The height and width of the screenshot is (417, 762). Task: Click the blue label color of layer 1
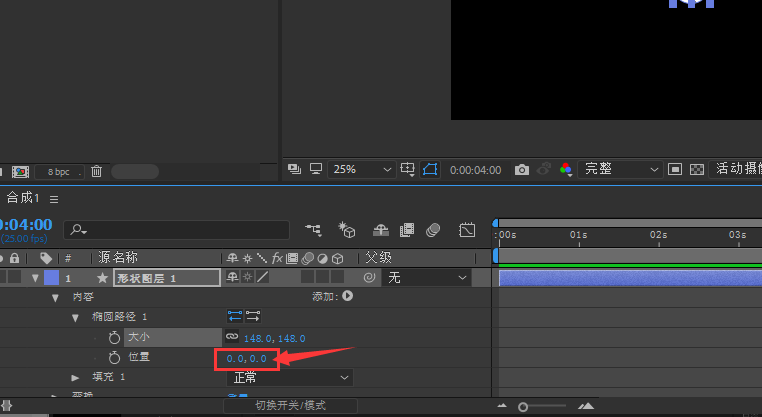pos(51,277)
